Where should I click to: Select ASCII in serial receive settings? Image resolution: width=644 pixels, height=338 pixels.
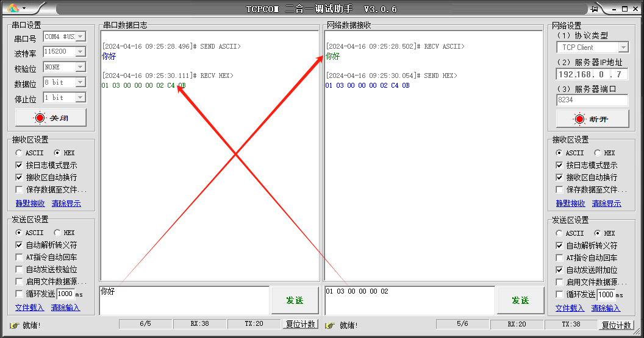click(19, 153)
